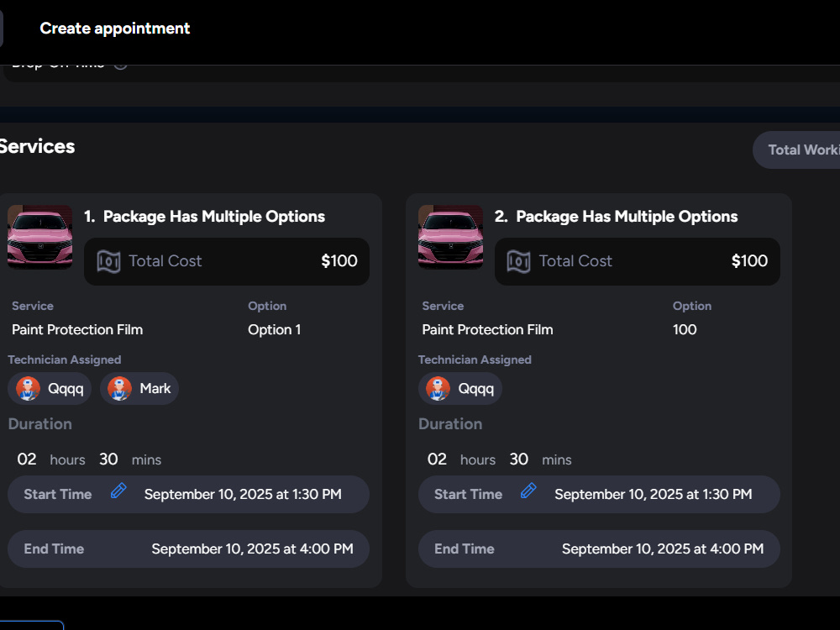The image size is (840, 630).
Task: Click the info icon near Drop-Off Time
Action: (x=120, y=66)
